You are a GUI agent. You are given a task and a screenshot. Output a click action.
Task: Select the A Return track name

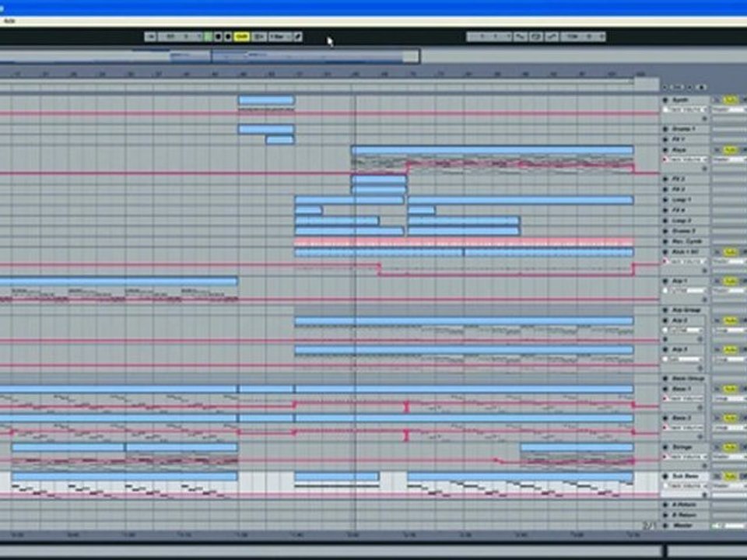684,505
